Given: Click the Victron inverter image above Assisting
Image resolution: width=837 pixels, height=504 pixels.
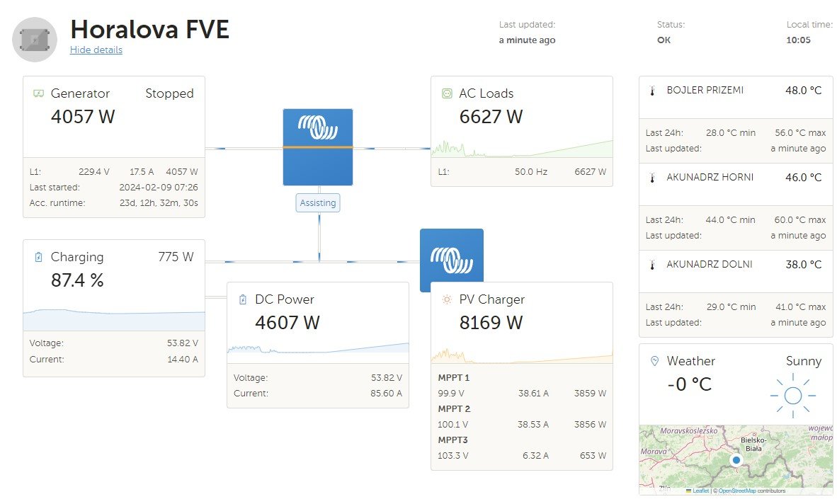Looking at the screenshot, I should point(318,147).
